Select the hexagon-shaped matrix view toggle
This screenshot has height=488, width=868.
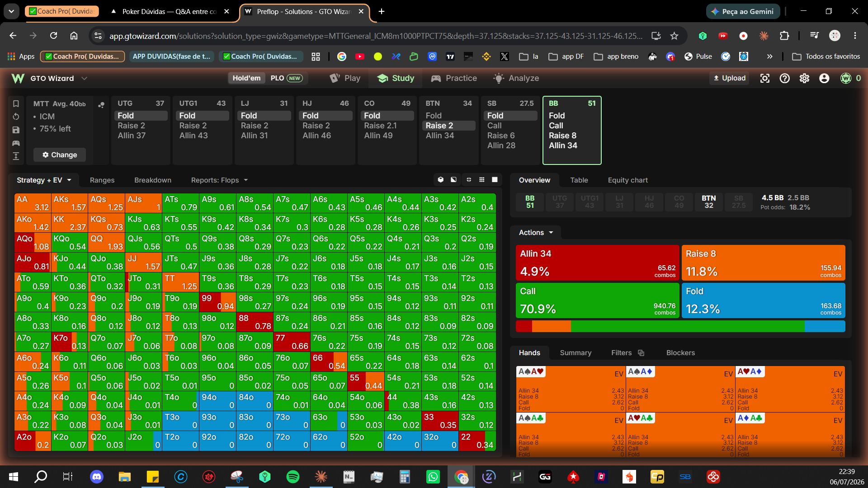441,180
